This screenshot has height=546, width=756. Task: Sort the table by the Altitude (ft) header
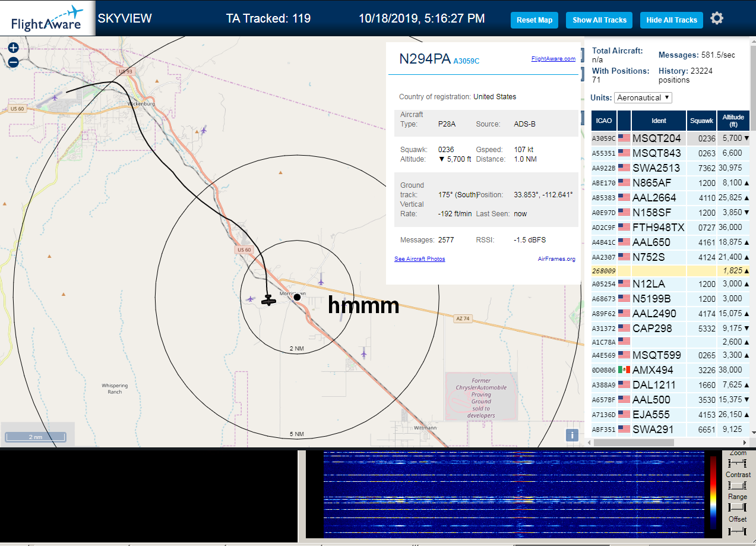[733, 121]
